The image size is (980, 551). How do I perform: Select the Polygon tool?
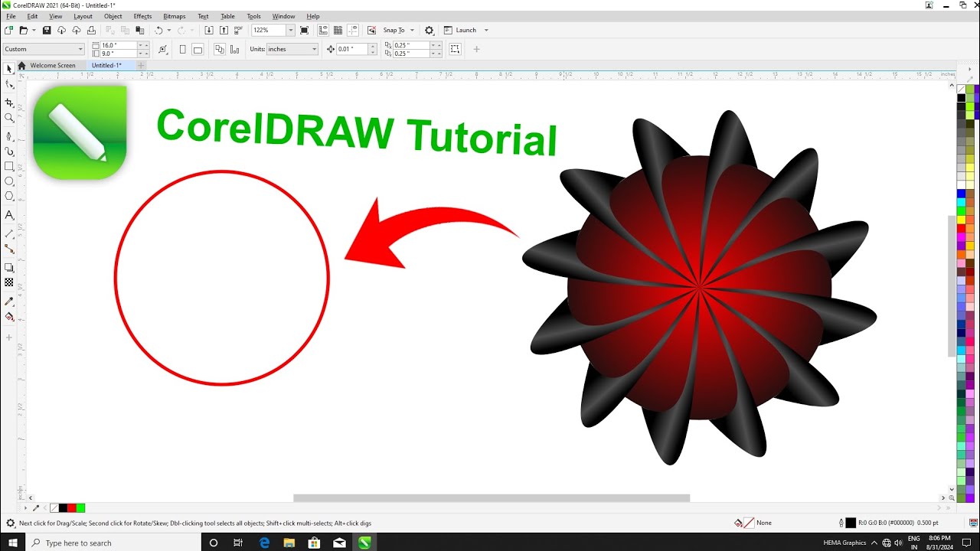coord(9,197)
